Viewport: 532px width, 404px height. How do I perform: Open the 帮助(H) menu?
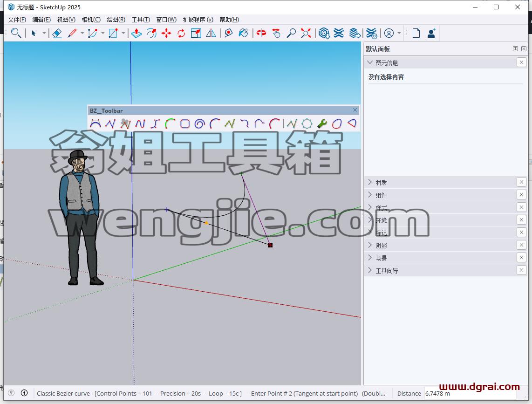click(229, 20)
